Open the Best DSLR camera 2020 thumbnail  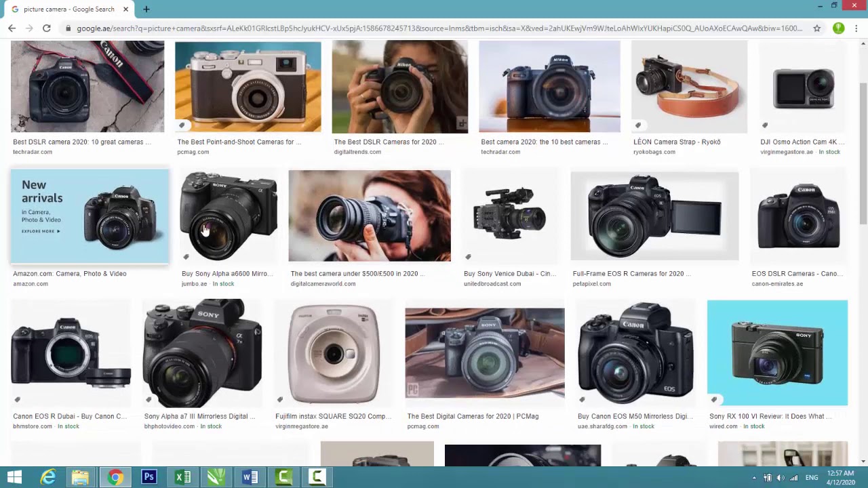click(x=87, y=86)
